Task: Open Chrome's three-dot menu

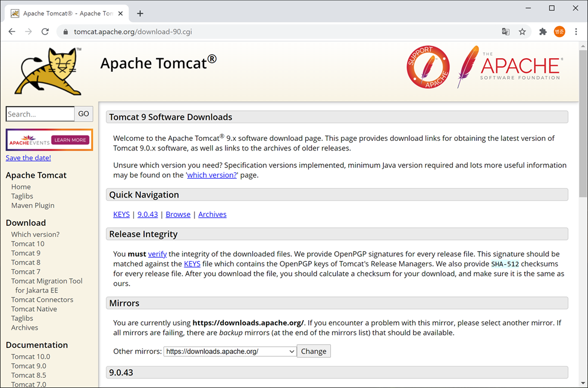Action: click(576, 32)
